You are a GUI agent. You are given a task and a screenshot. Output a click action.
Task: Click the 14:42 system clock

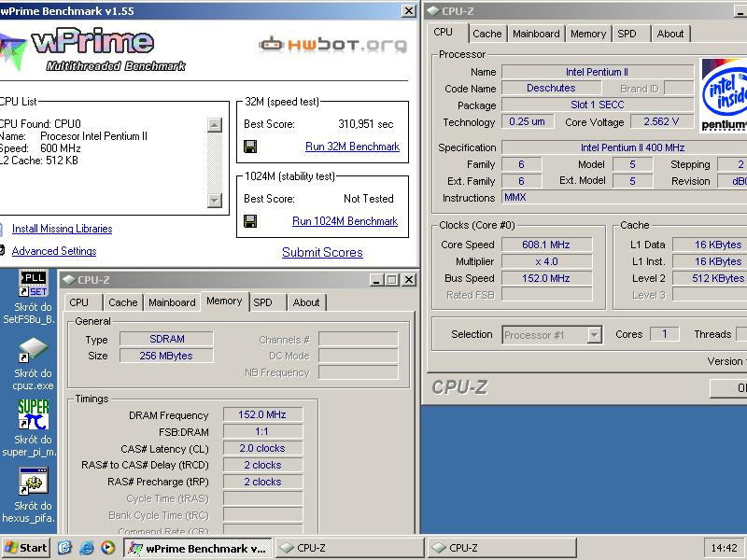coord(724,548)
